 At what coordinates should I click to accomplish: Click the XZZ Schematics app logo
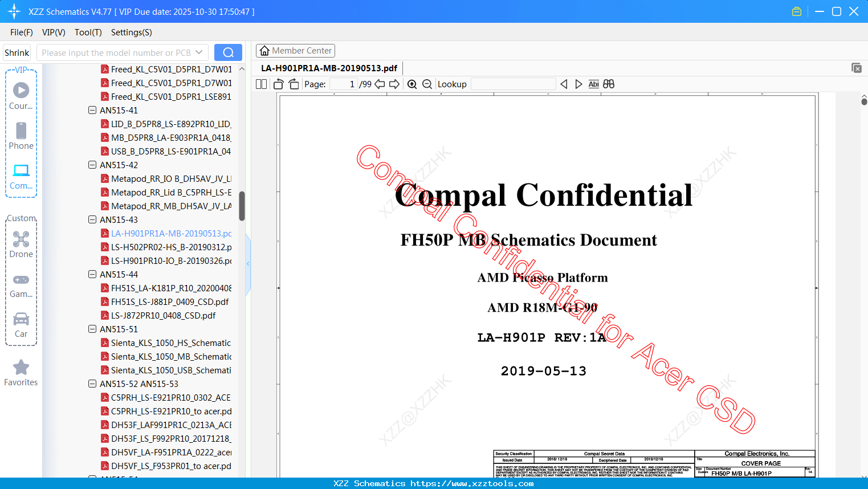click(14, 11)
